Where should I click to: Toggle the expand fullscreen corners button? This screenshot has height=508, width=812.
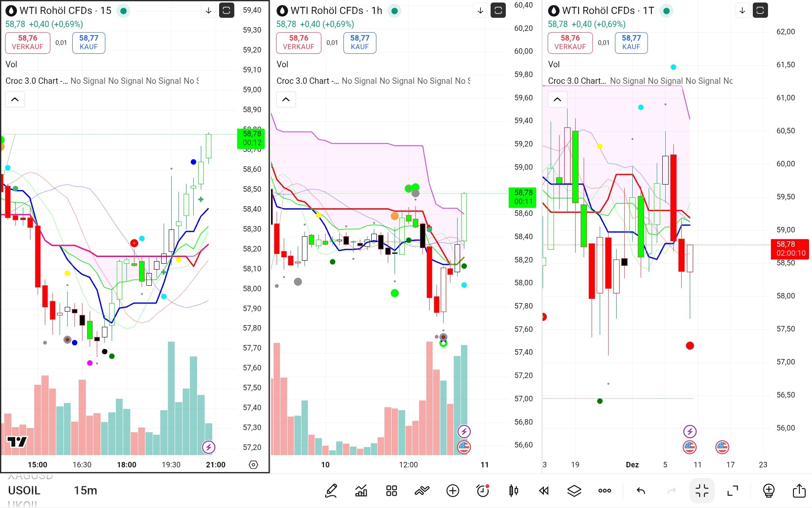(x=732, y=491)
